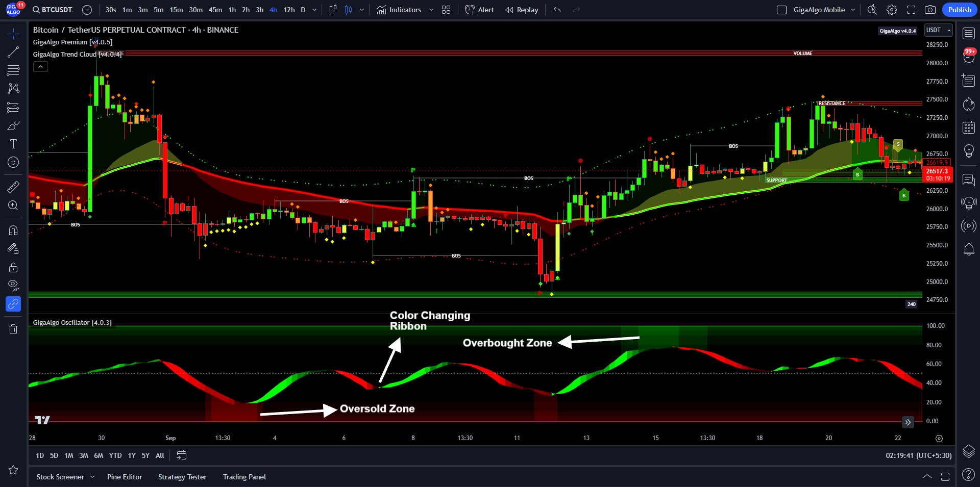Image resolution: width=980 pixels, height=487 pixels.
Task: Set date range to YTD
Action: 115,455
